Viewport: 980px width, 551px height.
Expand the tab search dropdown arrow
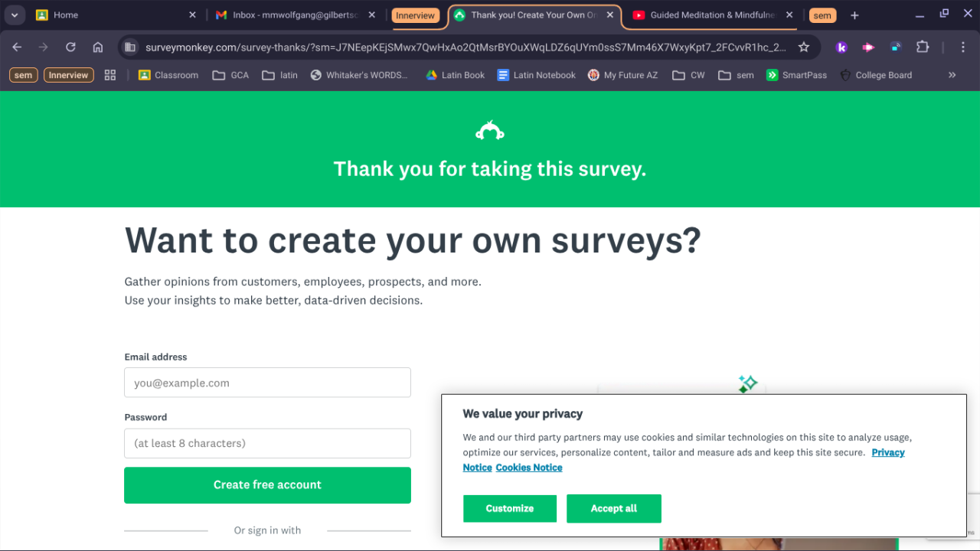15,15
